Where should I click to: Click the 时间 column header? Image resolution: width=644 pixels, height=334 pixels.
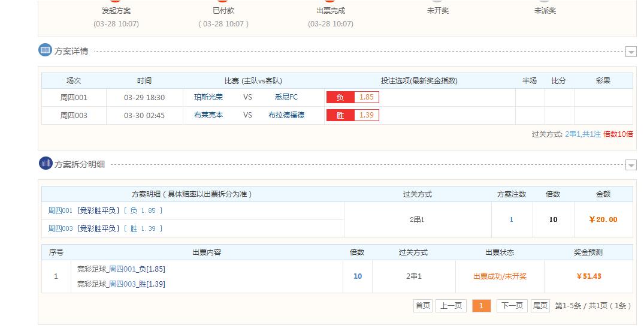pos(144,81)
